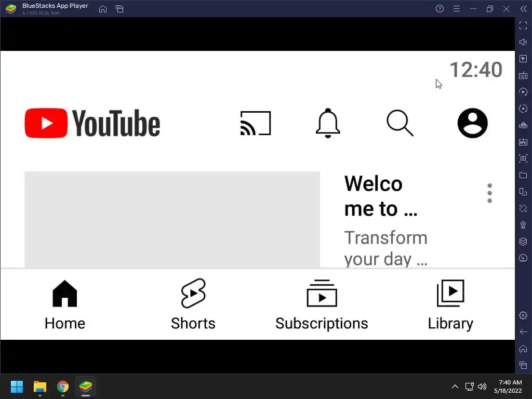Click the lock cursor icon in sidebar
This screenshot has height=399, width=532.
tap(523, 59)
